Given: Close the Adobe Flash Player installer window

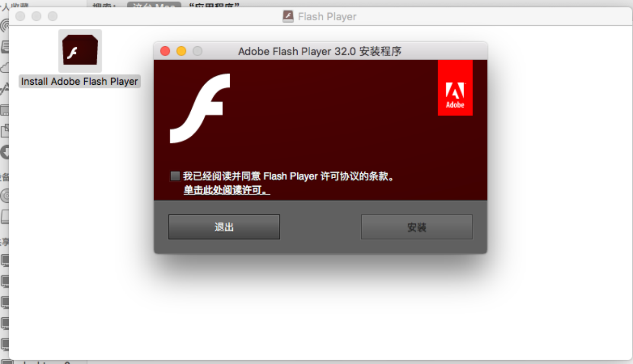Looking at the screenshot, I should click(x=165, y=51).
